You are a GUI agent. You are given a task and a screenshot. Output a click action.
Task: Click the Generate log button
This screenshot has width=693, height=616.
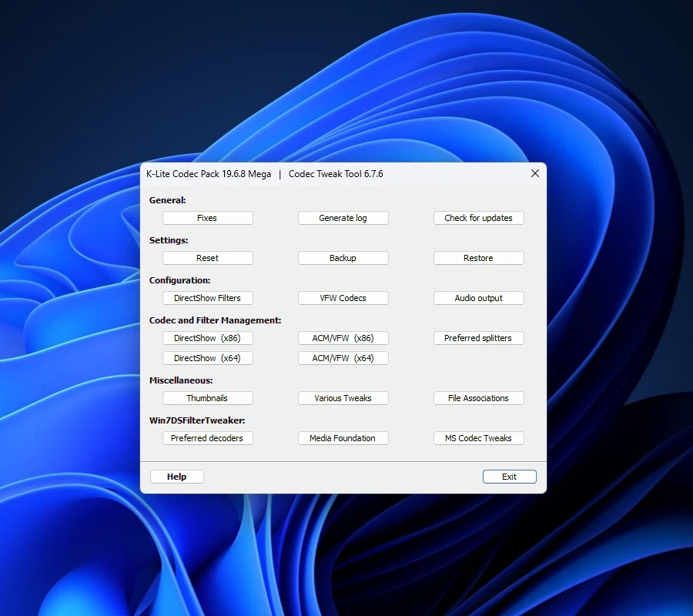343,218
